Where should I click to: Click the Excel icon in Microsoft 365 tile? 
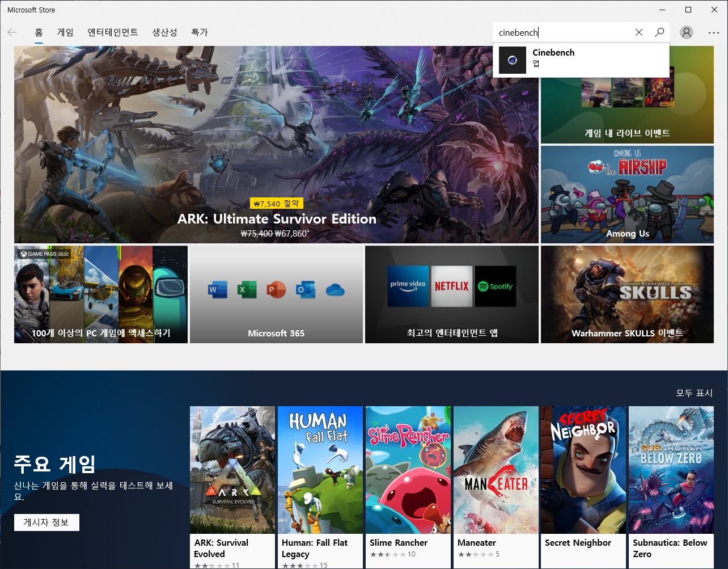pyautogui.click(x=247, y=290)
